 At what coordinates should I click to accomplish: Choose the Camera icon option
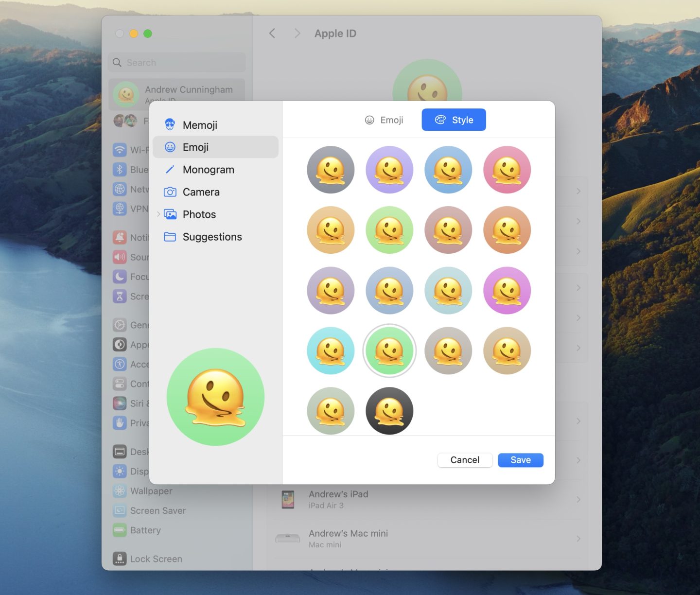[x=170, y=192]
